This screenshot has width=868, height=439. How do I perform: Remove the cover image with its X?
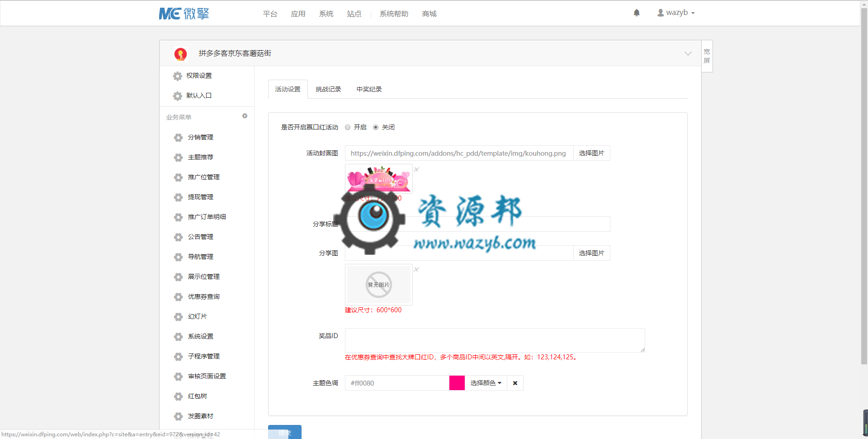(x=416, y=169)
